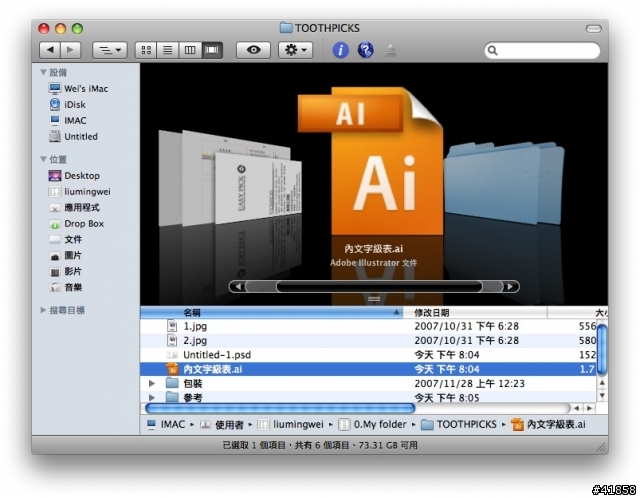Click the vertical scrollbar thumb
Screen dimensions: 640x498
(x=602, y=348)
